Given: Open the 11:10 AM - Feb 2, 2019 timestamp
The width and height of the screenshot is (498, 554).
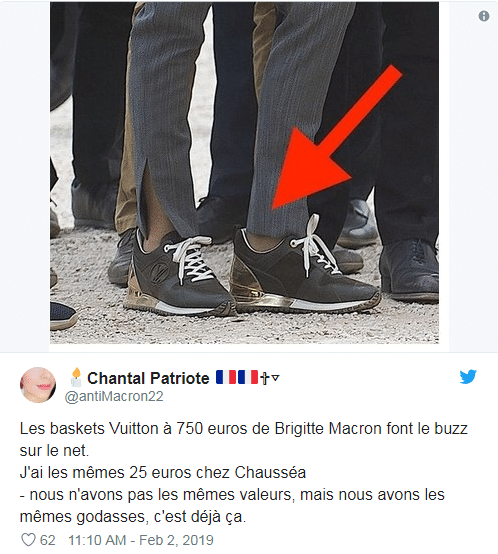Looking at the screenshot, I should [x=141, y=540].
